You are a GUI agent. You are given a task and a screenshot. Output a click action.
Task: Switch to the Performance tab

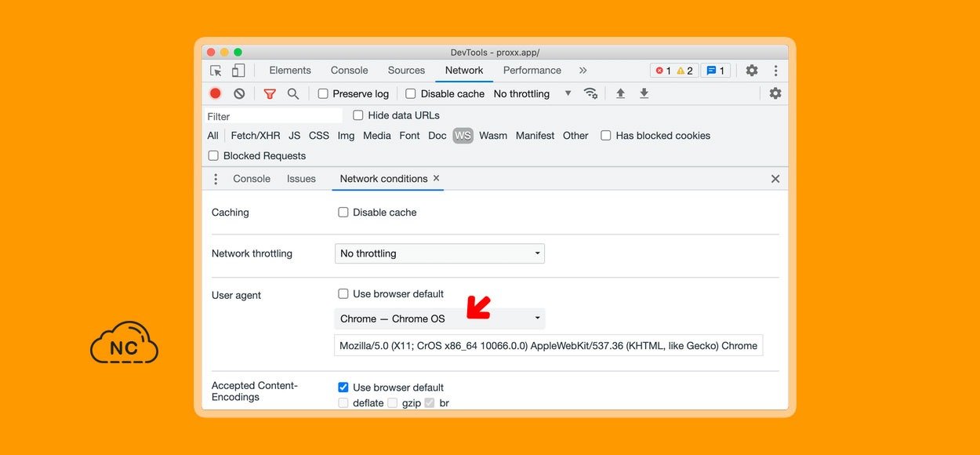pos(532,71)
